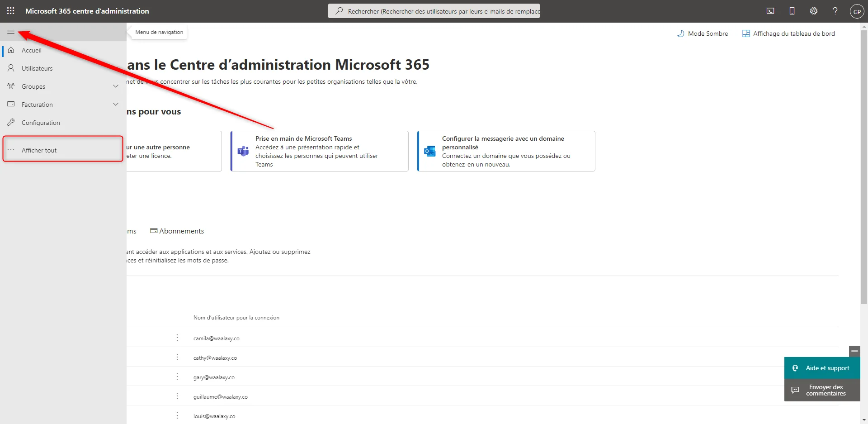
Task: Click the Outlook logo icon
Action: click(430, 151)
